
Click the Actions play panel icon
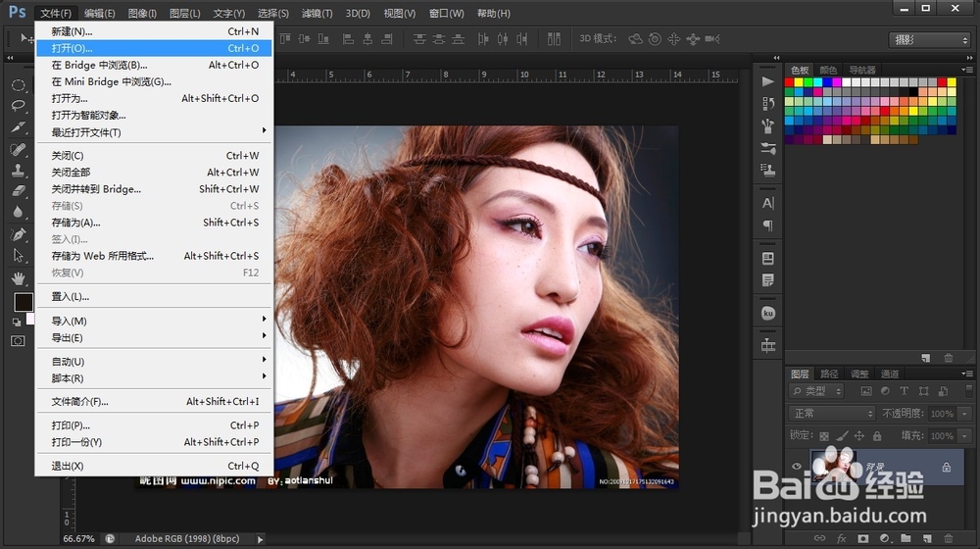(768, 81)
